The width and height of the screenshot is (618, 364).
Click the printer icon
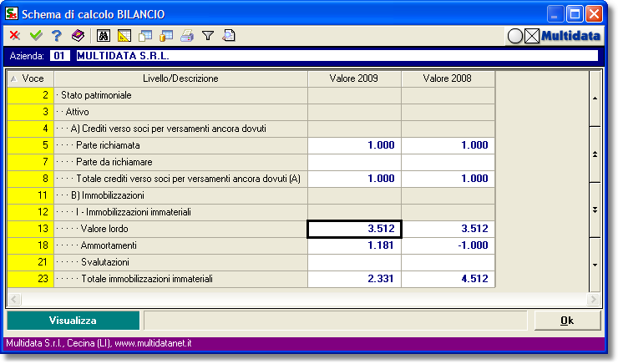pyautogui.click(x=187, y=35)
